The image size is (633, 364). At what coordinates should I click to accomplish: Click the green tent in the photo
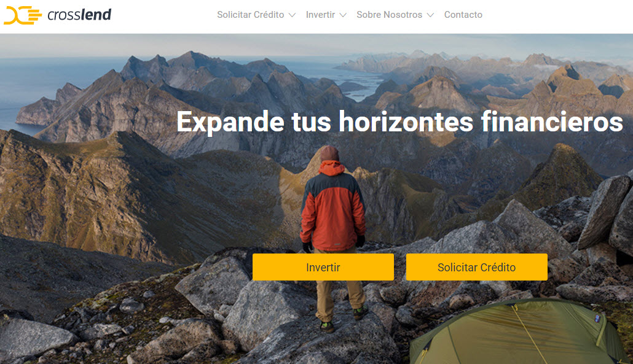[x=519, y=333]
